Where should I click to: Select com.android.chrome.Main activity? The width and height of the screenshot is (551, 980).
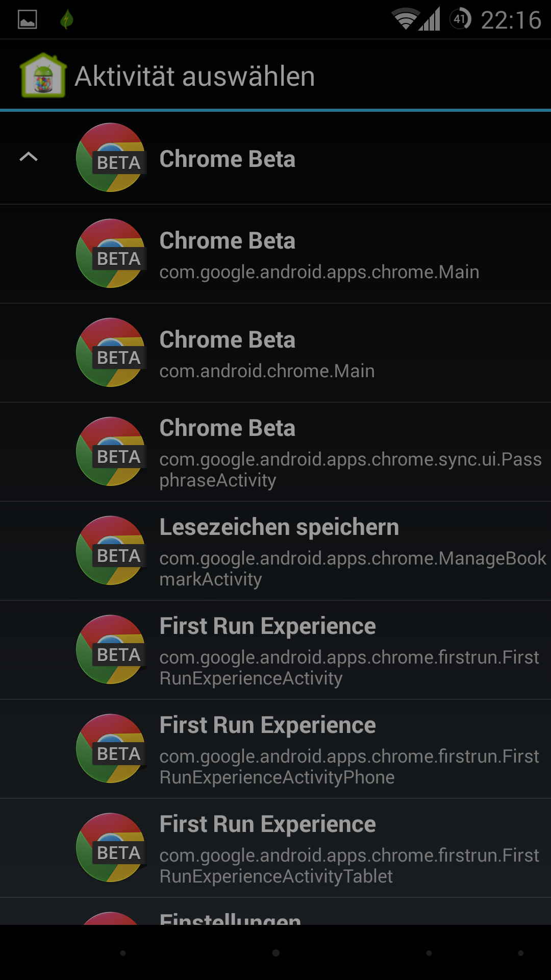click(275, 353)
